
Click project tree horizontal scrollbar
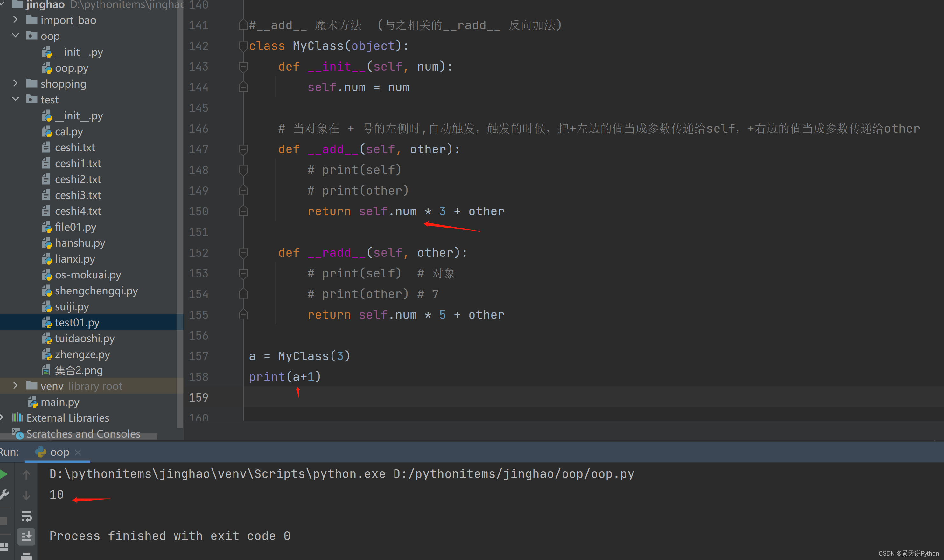click(x=79, y=437)
